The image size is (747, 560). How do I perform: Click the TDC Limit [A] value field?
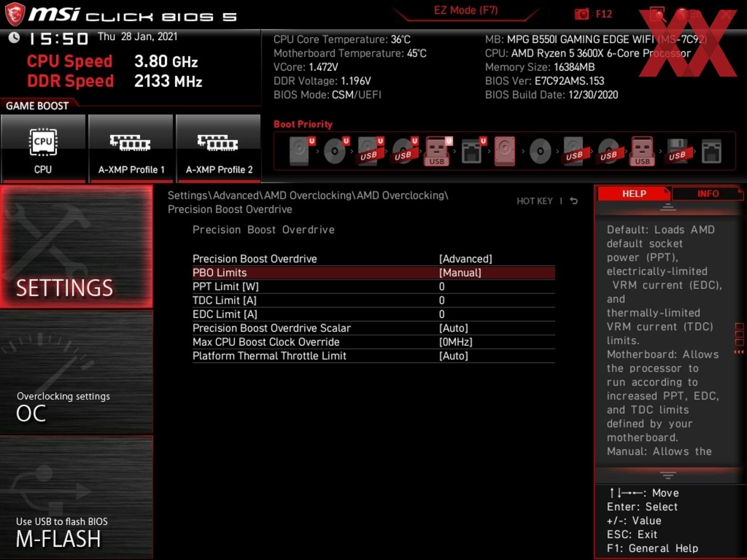[x=442, y=300]
